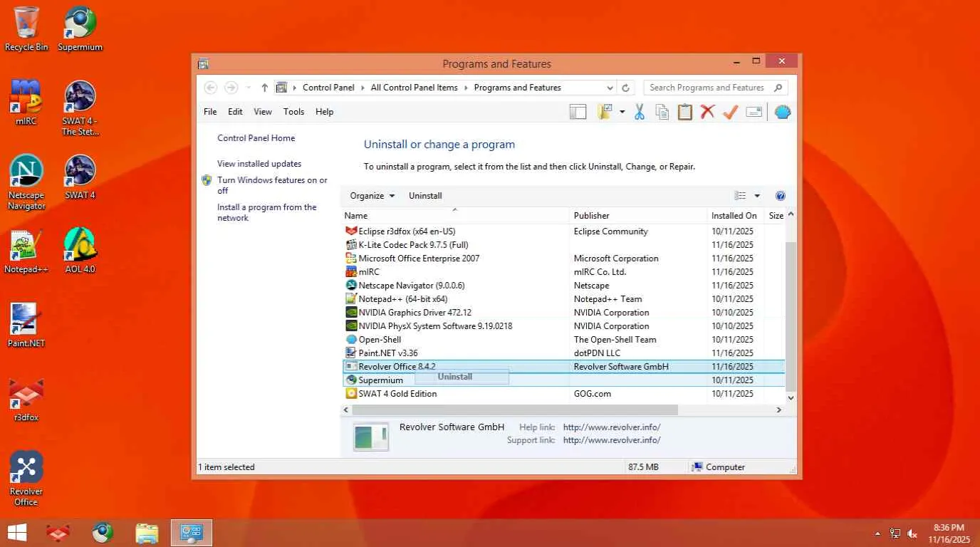Open the File menu
The width and height of the screenshot is (980, 547).
[210, 112]
